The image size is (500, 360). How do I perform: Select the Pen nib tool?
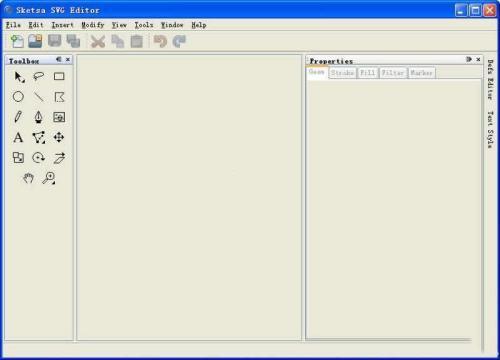39,117
